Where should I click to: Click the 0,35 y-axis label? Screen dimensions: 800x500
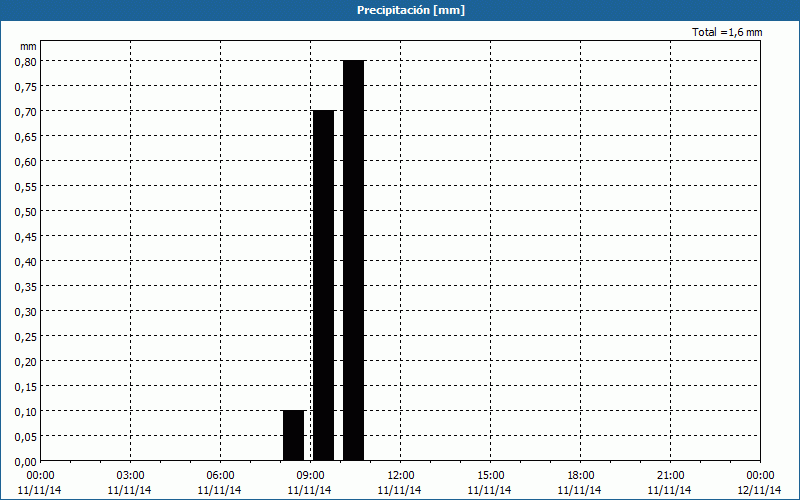26,286
